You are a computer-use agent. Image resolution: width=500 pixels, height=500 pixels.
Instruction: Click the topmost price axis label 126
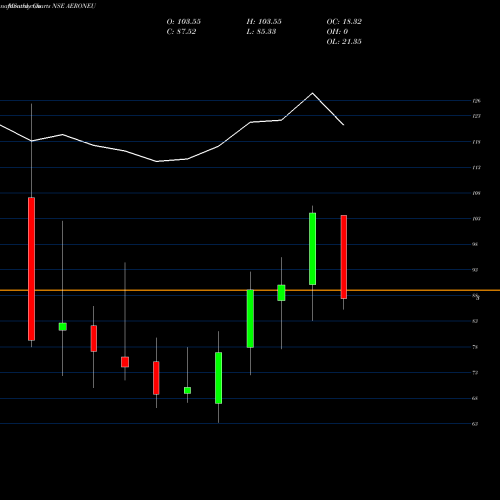coord(476,101)
